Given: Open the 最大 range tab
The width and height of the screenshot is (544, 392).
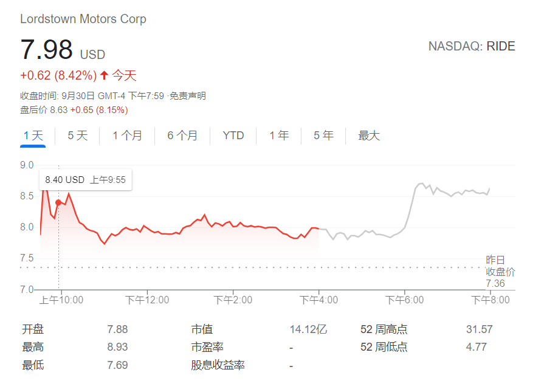Looking at the screenshot, I should 369,136.
